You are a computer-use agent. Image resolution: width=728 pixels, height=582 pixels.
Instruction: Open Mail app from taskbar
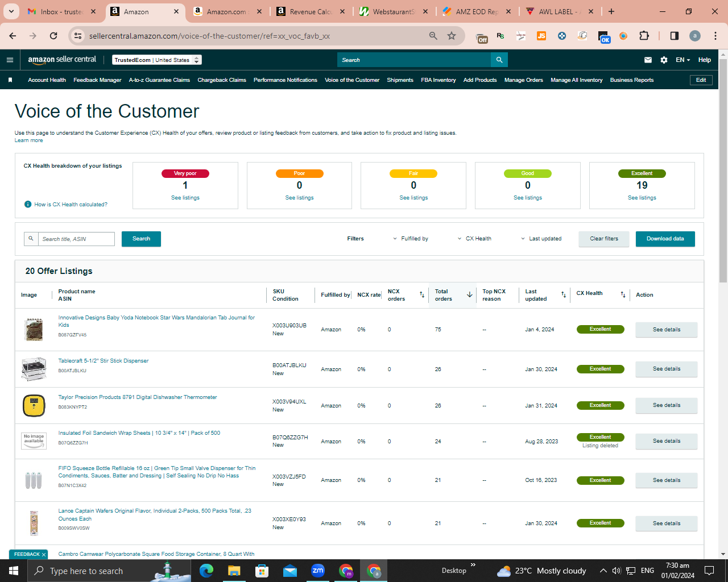click(290, 571)
